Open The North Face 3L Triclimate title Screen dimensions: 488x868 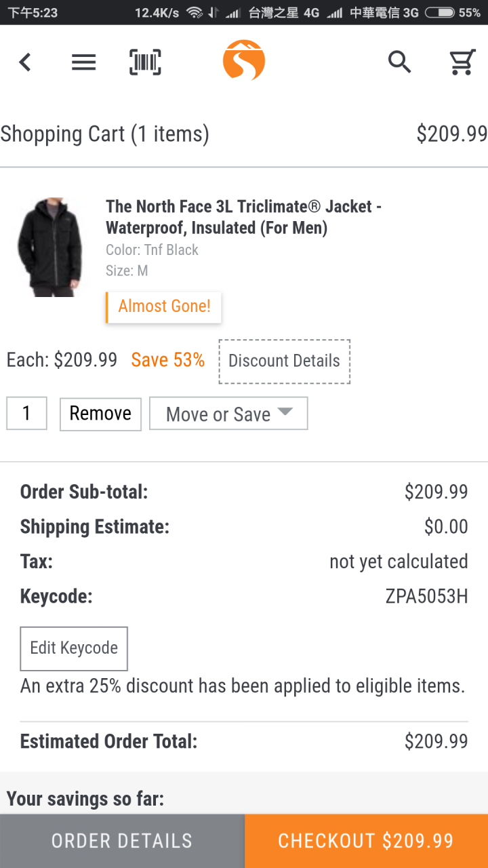(243, 217)
